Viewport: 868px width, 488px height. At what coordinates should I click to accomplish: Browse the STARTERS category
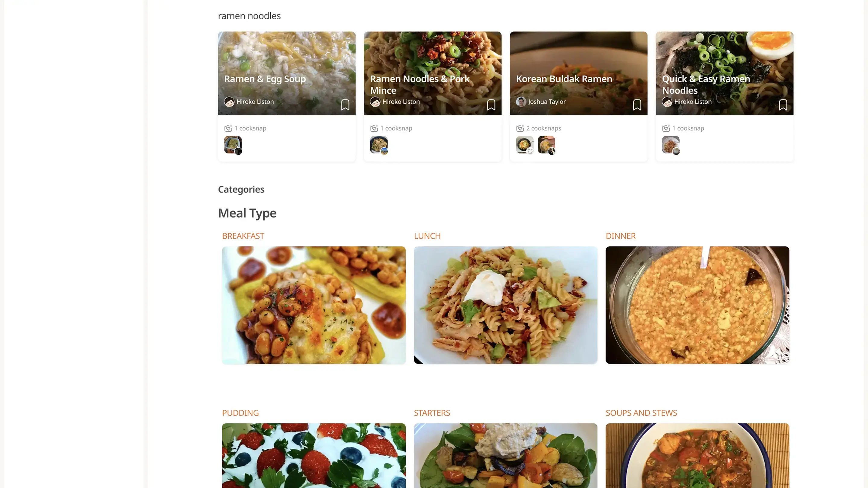pos(432,413)
